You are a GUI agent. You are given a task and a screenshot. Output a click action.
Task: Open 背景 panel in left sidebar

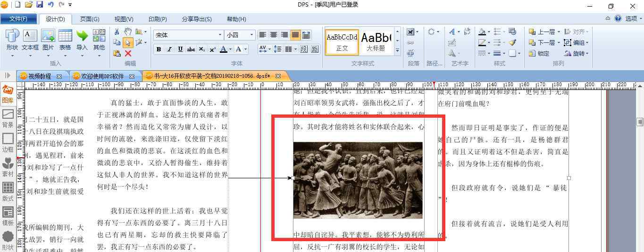click(x=8, y=118)
